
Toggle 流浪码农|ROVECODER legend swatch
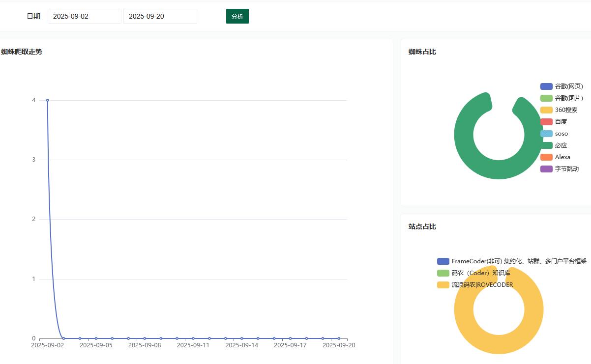[x=443, y=285]
